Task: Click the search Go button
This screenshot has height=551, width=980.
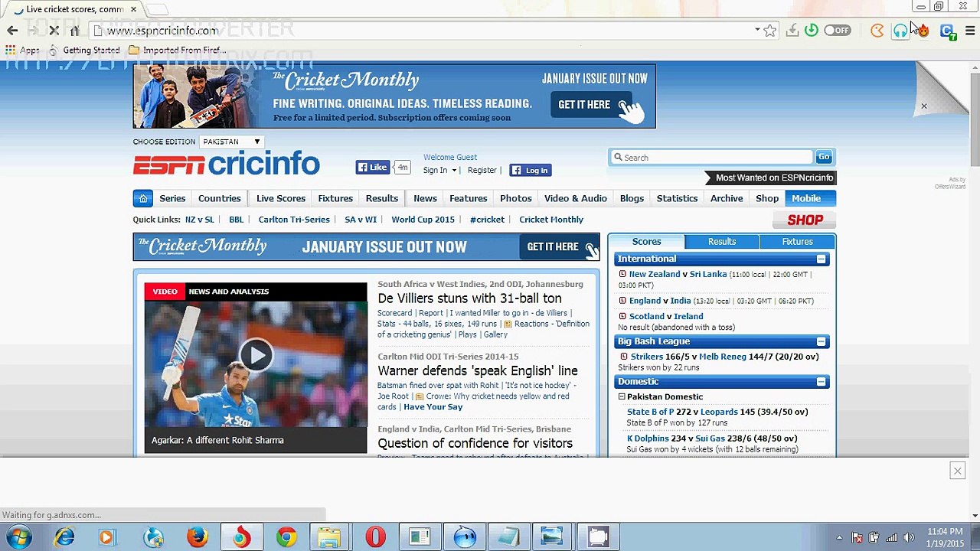Action: [824, 157]
